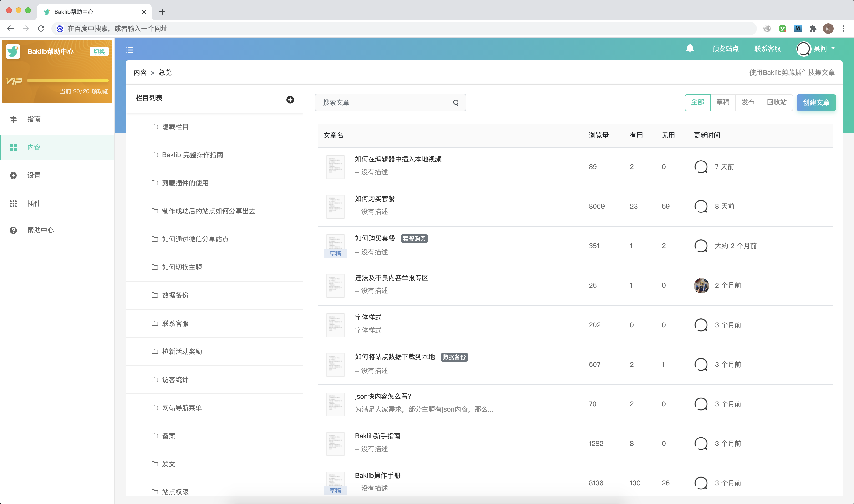Focus the 搜索文章 input field
854x504 pixels.
(x=384, y=103)
